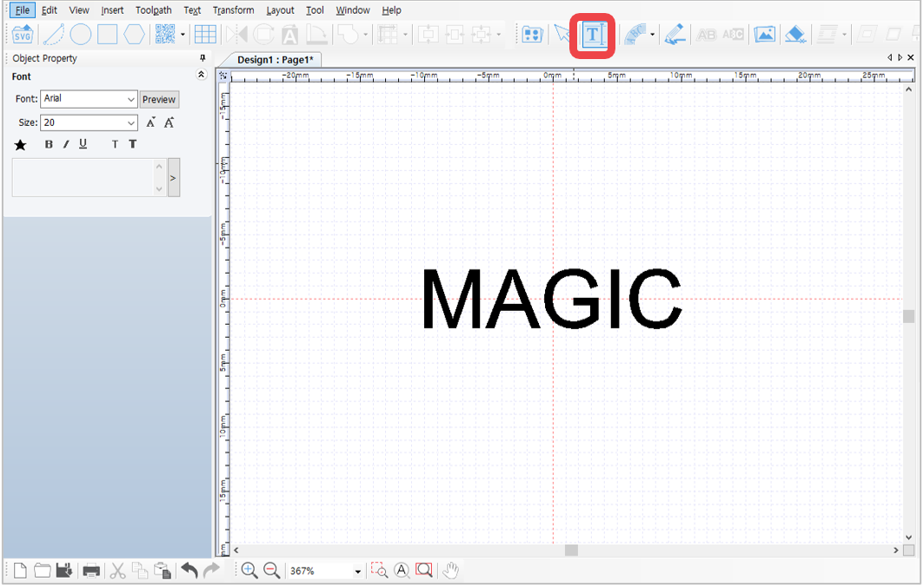This screenshot has height=588, width=924.
Task: Click the text entry box in Font panel
Action: point(83,178)
